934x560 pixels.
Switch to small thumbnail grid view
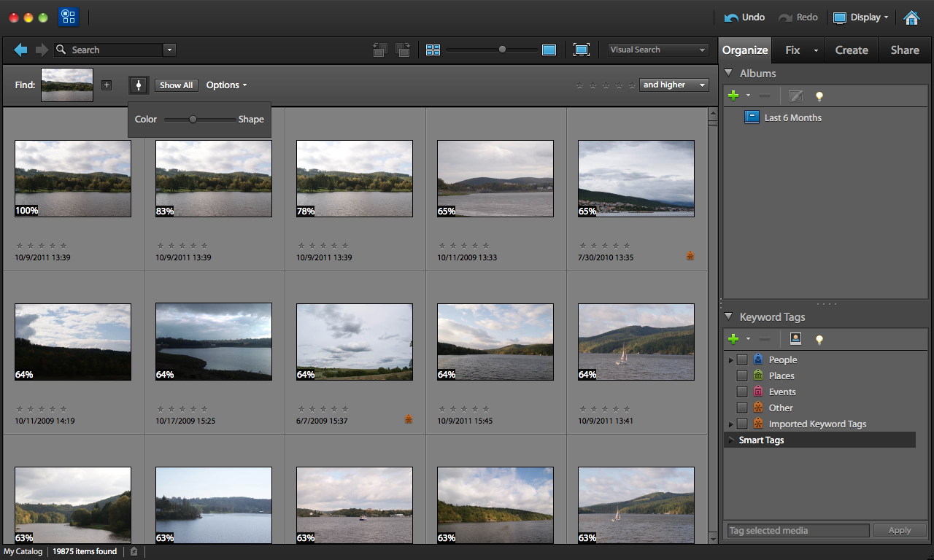point(433,50)
